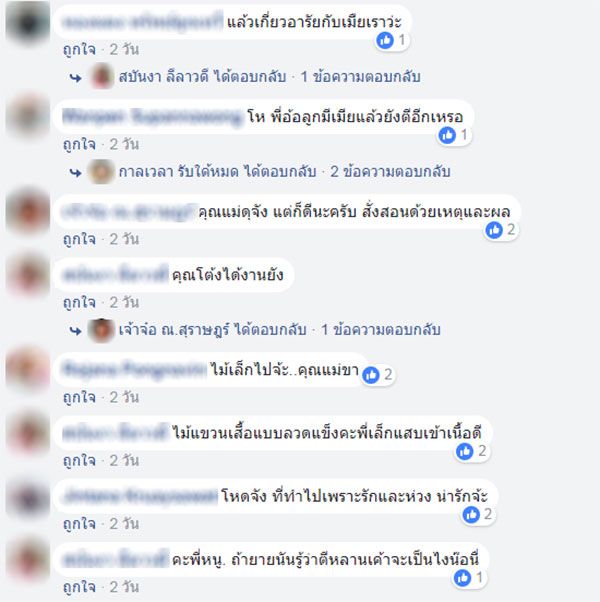600x602 pixels.
Task: Open reactions on "ไม้แขวนเสื้อแบบลวดแข็ง" comment
Action: (472, 452)
